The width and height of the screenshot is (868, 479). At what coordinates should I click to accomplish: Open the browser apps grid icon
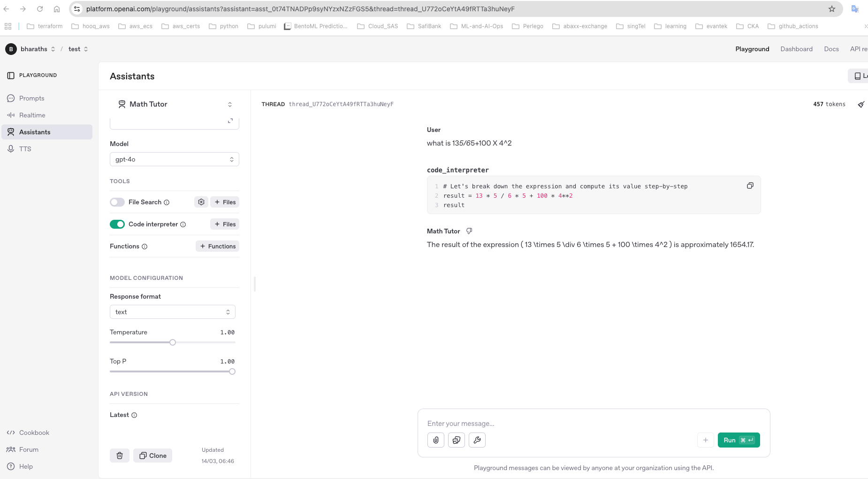click(x=8, y=26)
